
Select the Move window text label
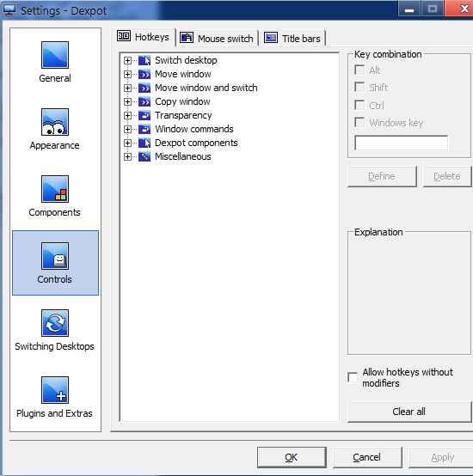(x=183, y=74)
